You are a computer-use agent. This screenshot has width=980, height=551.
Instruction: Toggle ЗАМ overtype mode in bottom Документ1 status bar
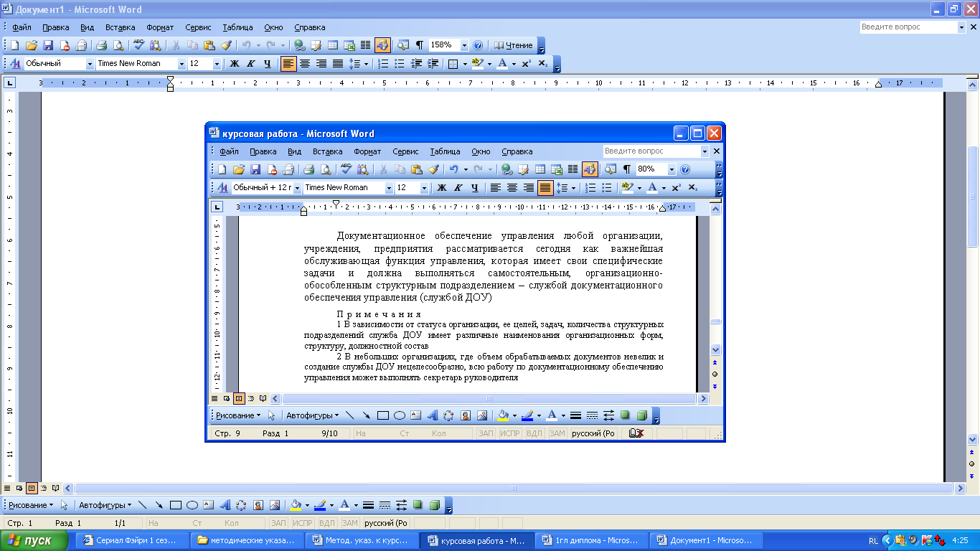[349, 524]
